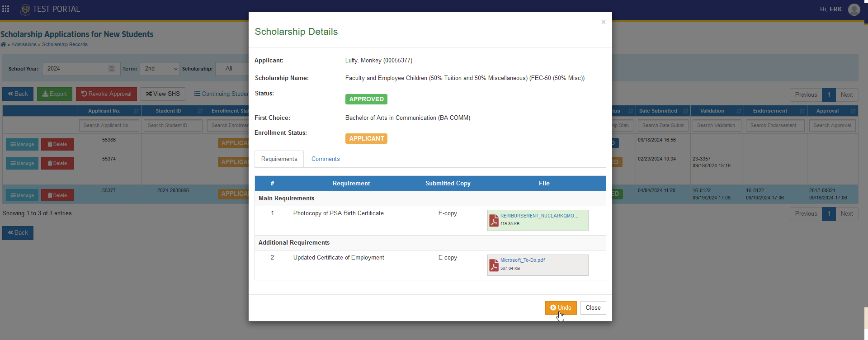This screenshot has width=868, height=340.
Task: Click the TEST PORTAL logo icon
Action: (25, 9)
